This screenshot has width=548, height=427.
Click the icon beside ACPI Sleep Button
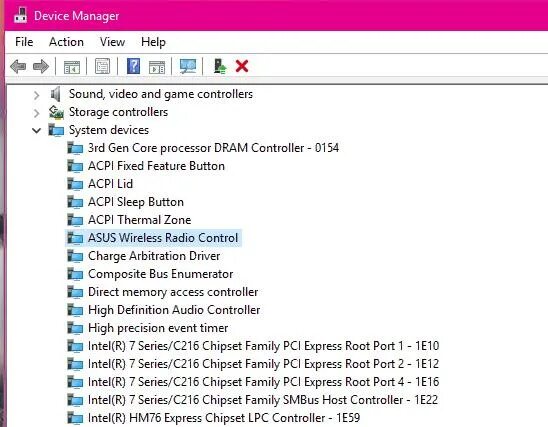(75, 202)
